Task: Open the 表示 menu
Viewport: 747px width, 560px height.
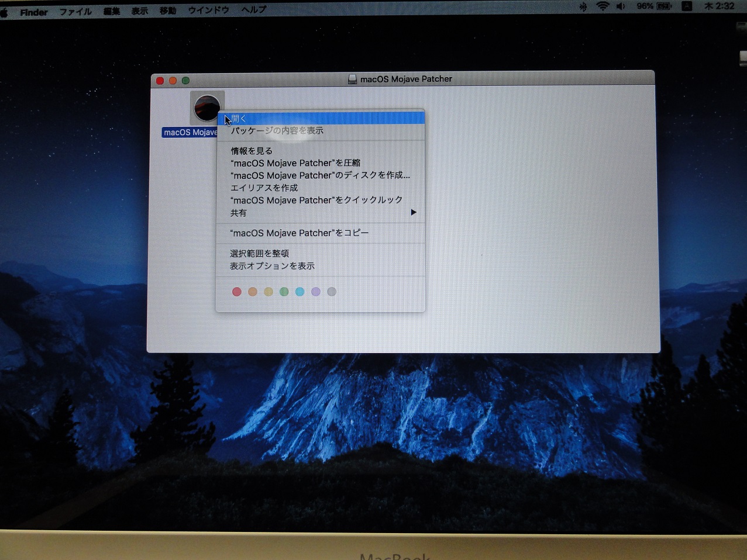Action: pos(139,11)
